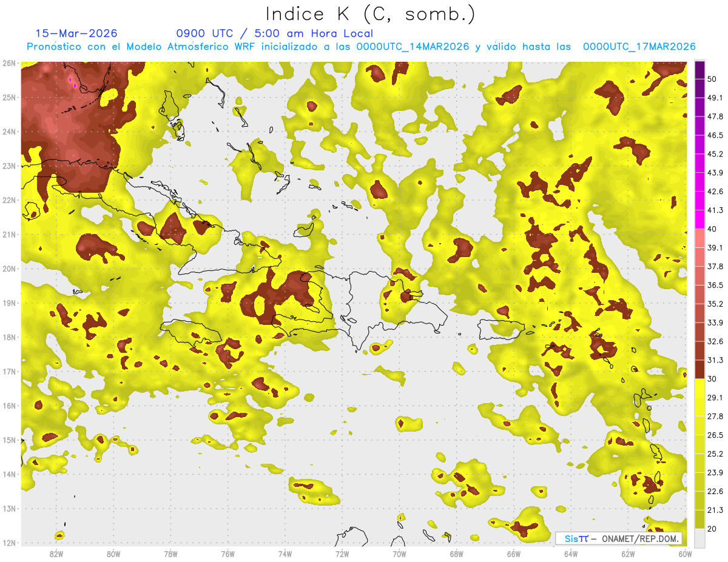
Task: Click the colorbar value '40'
Action: (712, 229)
